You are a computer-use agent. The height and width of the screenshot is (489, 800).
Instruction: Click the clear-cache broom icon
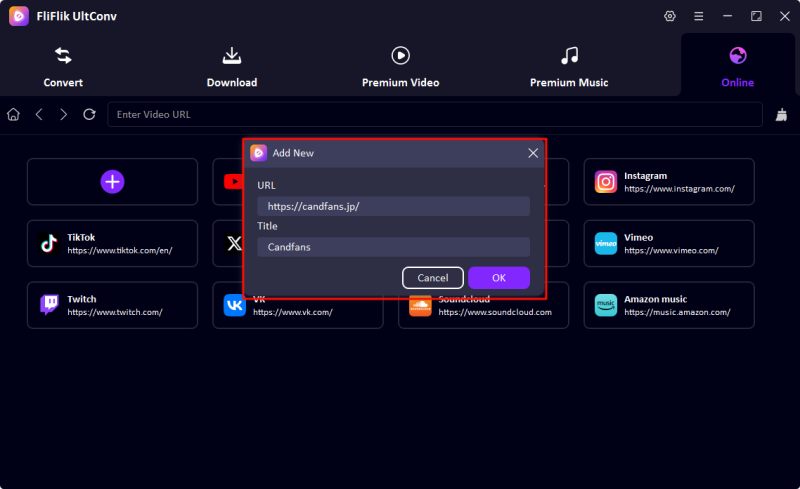coord(781,115)
